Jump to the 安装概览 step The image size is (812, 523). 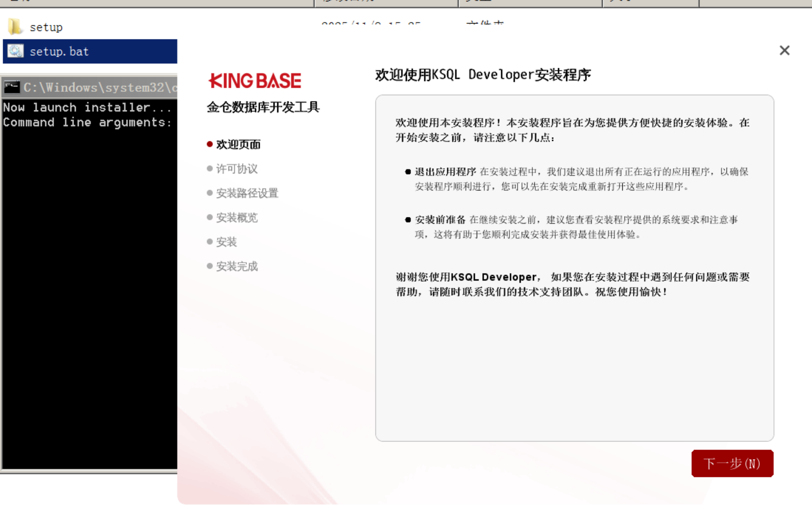coord(236,217)
